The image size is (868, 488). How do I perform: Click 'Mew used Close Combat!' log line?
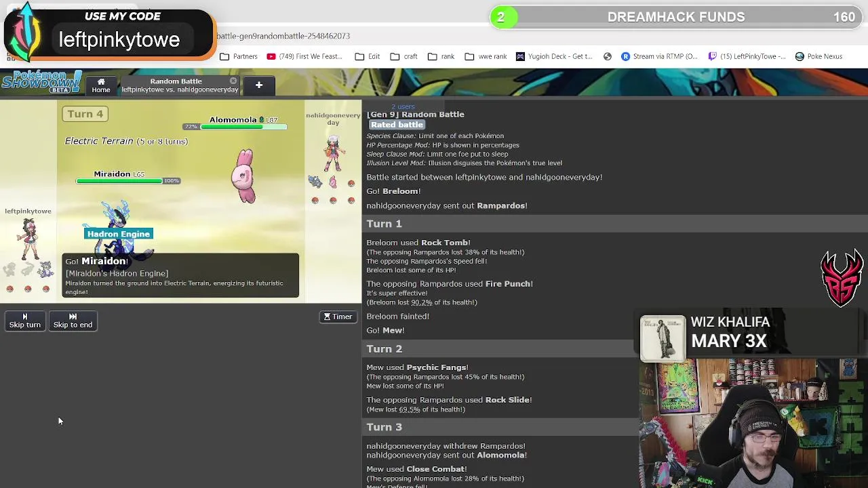(x=417, y=469)
